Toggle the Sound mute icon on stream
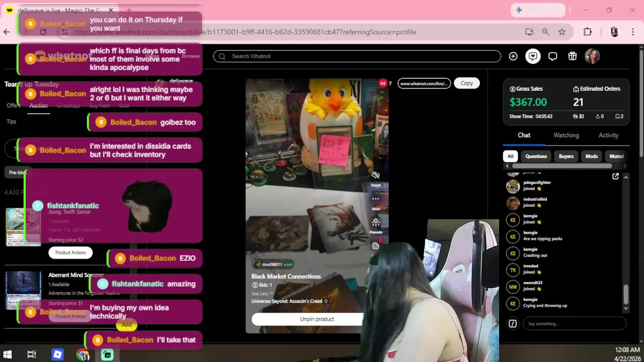644x362 pixels. coord(375,175)
